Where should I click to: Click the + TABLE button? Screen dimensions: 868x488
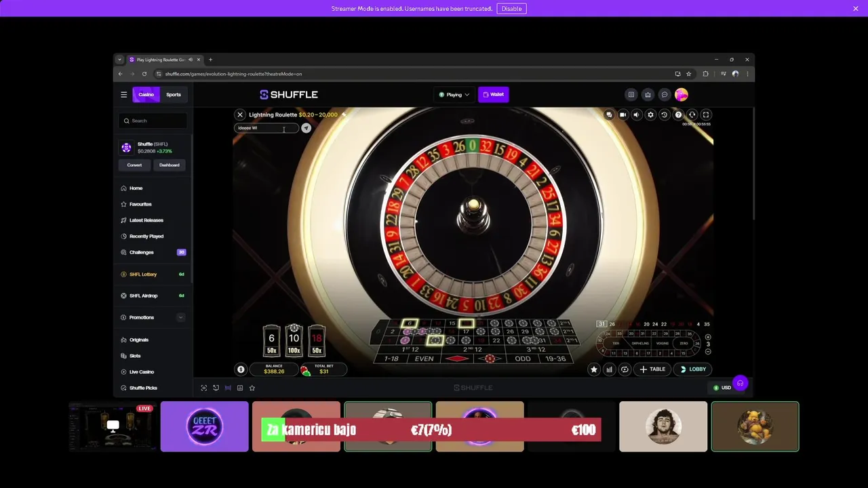(652, 369)
